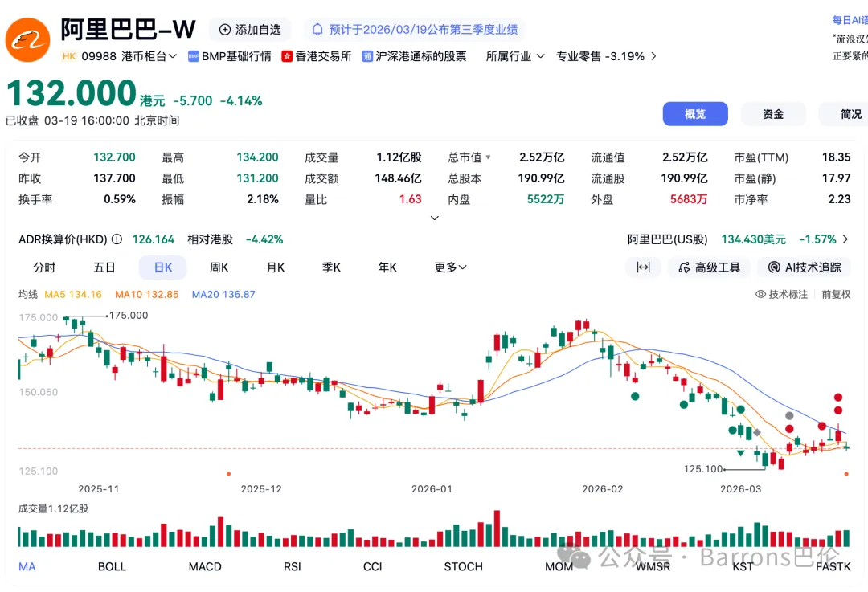Click the 量比 1.63 value
Image resolution: width=868 pixels, height=592 pixels.
[410, 199]
